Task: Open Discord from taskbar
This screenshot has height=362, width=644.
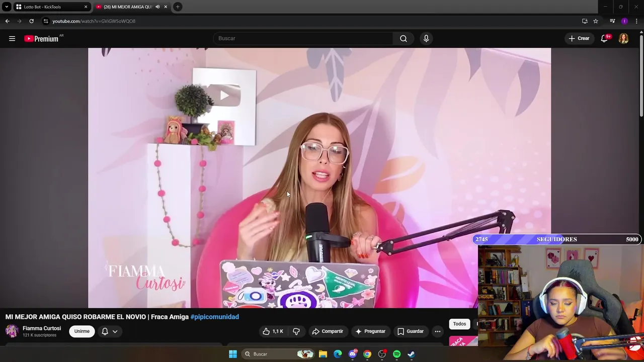Action: pyautogui.click(x=353, y=354)
